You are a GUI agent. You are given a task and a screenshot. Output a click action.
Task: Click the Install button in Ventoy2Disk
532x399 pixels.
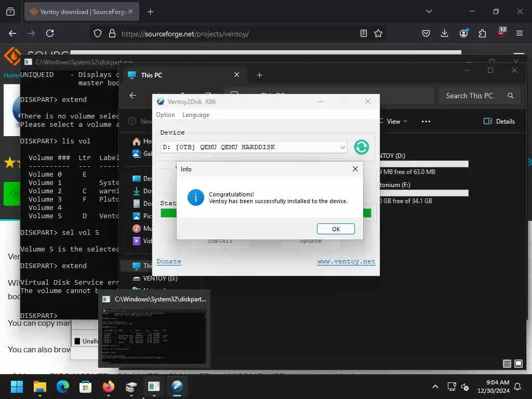click(220, 241)
